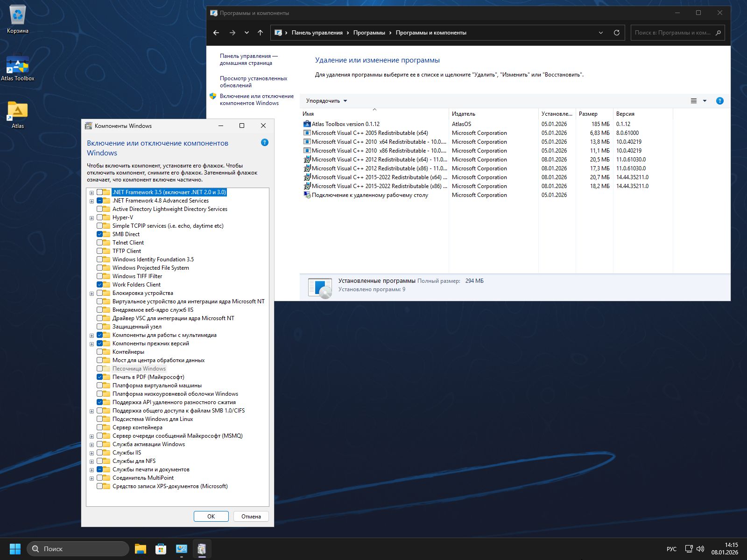Click the Отмена button
Image resolution: width=747 pixels, height=560 pixels.
tap(251, 516)
